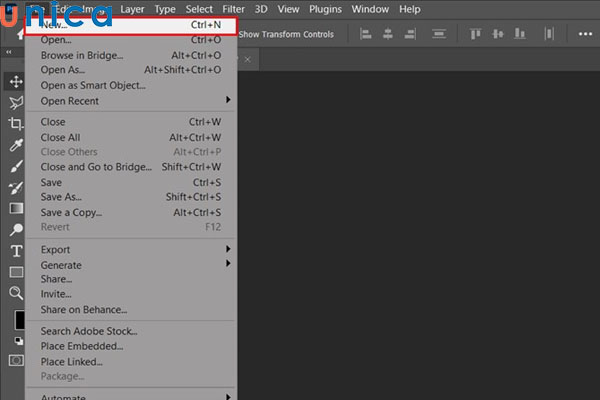This screenshot has height=400, width=600.
Task: Toggle Quick Mask mode icon
Action: [x=16, y=359]
